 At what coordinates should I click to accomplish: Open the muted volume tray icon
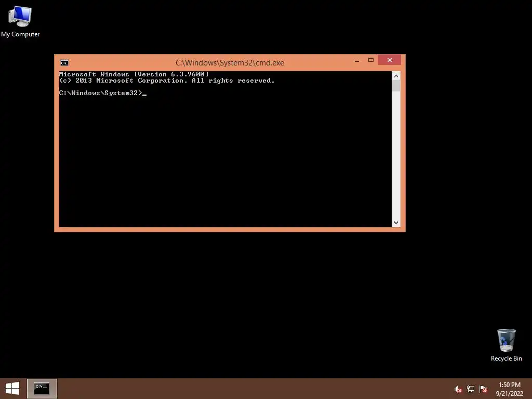tap(458, 389)
